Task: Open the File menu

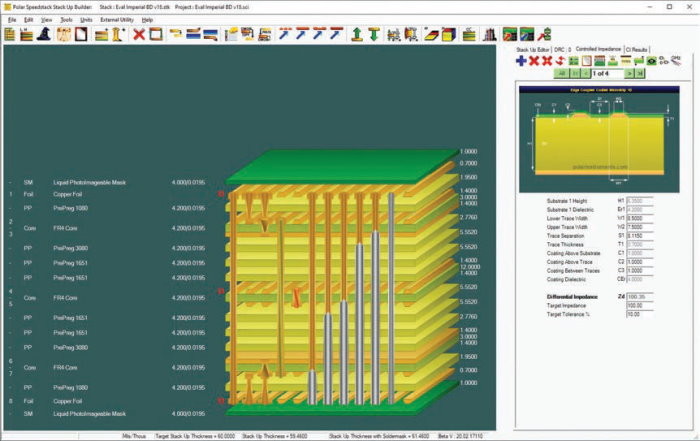Action: 12,20
